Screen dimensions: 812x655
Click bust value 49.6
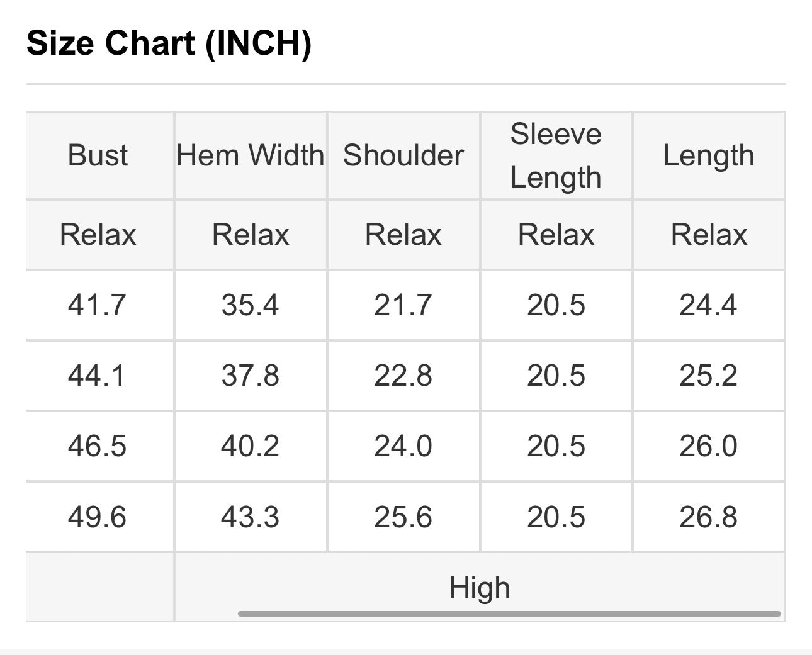(x=98, y=517)
